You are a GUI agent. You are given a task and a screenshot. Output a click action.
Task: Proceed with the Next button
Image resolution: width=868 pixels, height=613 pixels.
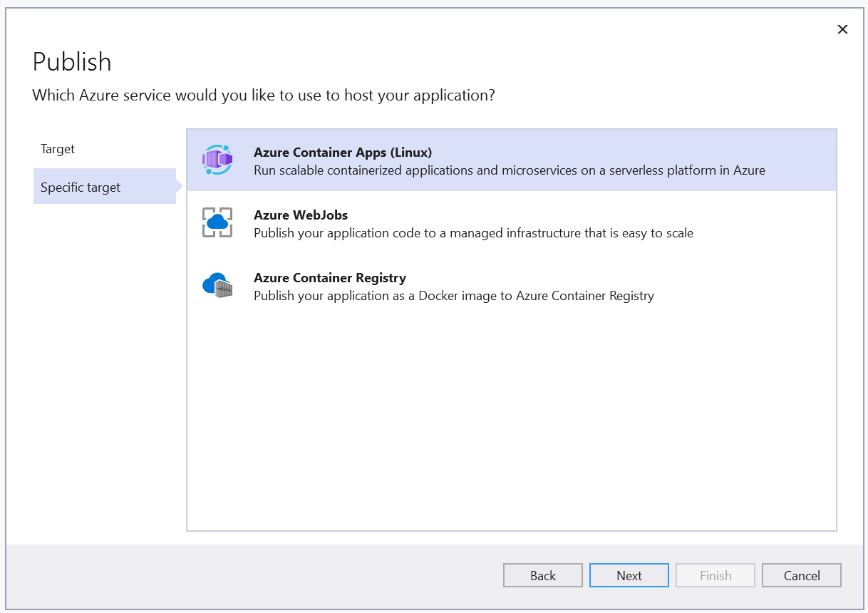tap(629, 575)
